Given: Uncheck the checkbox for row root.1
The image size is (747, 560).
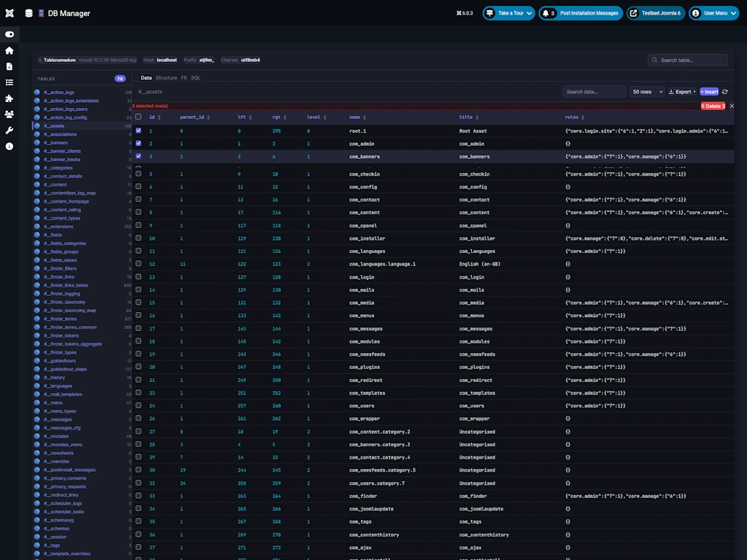Looking at the screenshot, I should (138, 131).
